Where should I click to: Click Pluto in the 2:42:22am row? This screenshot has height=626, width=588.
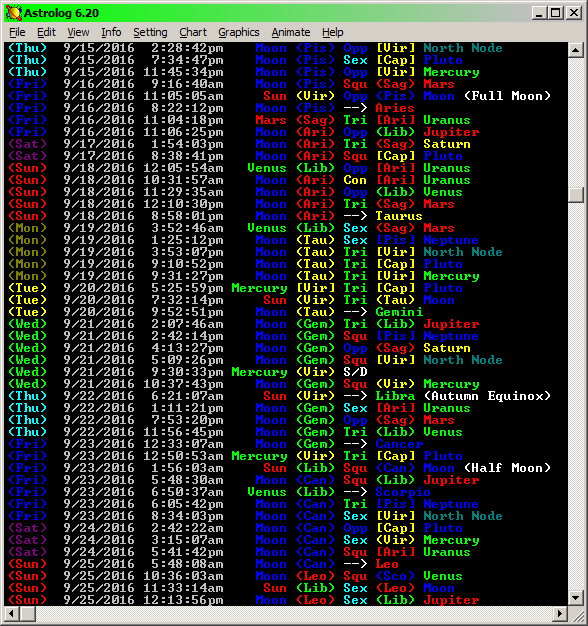click(x=443, y=528)
